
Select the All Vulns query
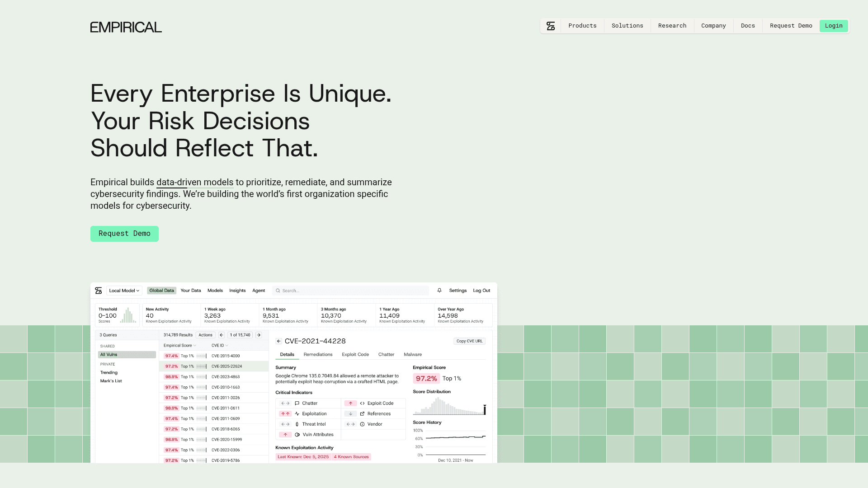point(127,355)
